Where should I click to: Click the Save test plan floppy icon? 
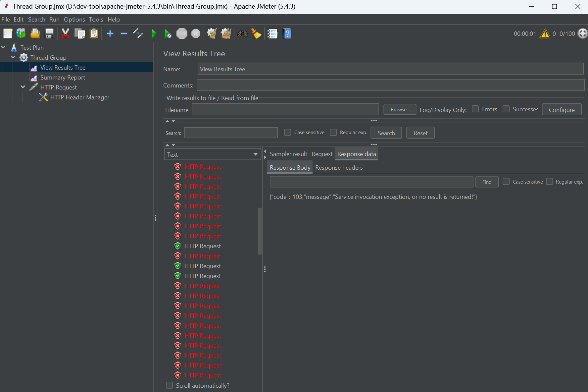49,33
